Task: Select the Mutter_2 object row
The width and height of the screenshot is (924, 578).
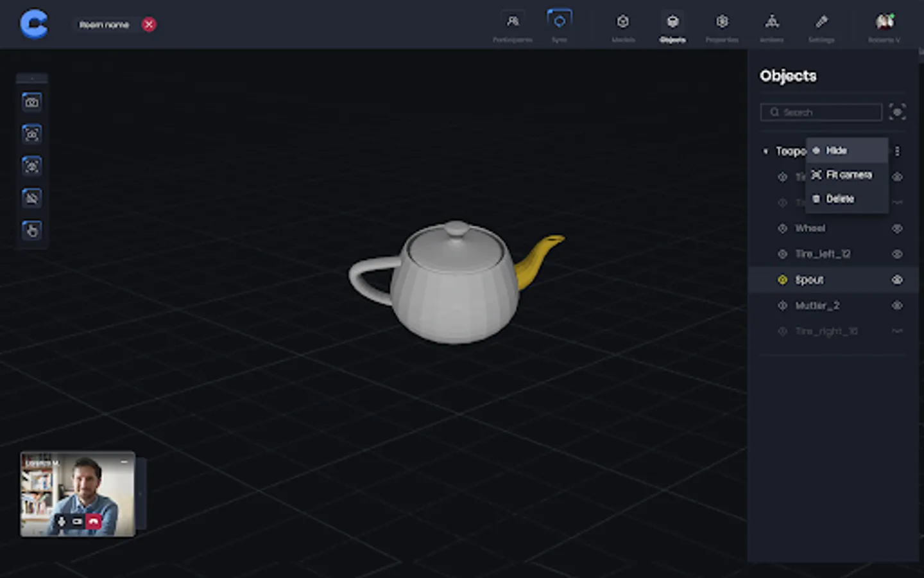Action: tap(833, 305)
